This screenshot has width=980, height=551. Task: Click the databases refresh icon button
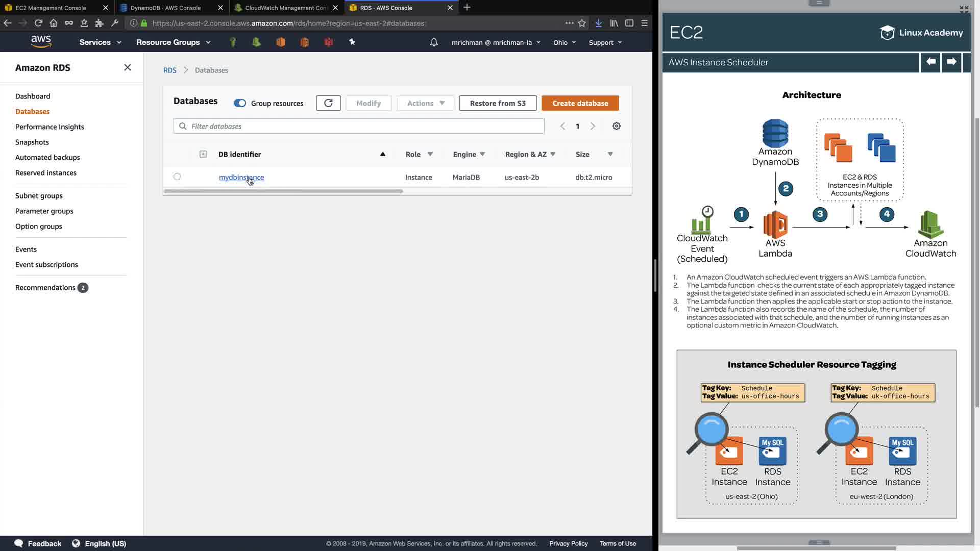tap(328, 103)
